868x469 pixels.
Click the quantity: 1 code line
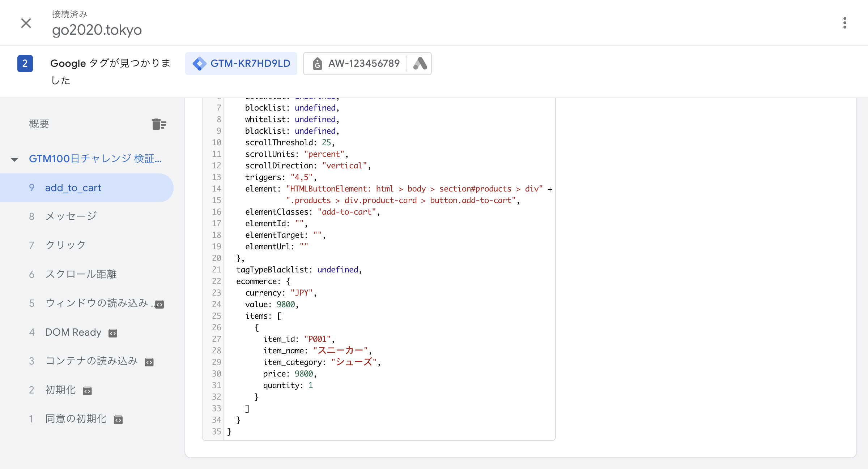tap(288, 385)
